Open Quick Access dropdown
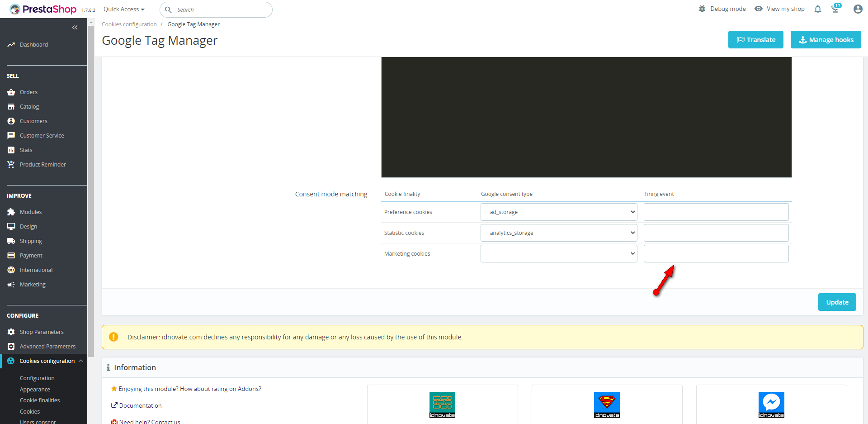The height and width of the screenshot is (424, 868). coord(124,10)
